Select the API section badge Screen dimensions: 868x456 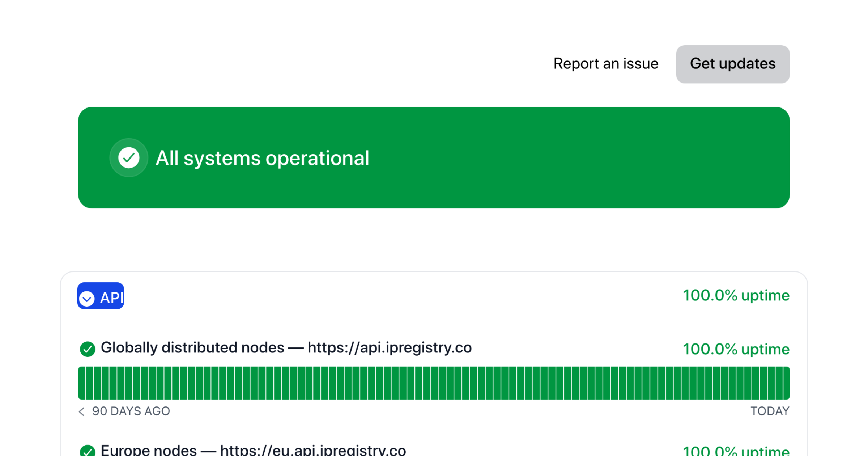tap(101, 296)
